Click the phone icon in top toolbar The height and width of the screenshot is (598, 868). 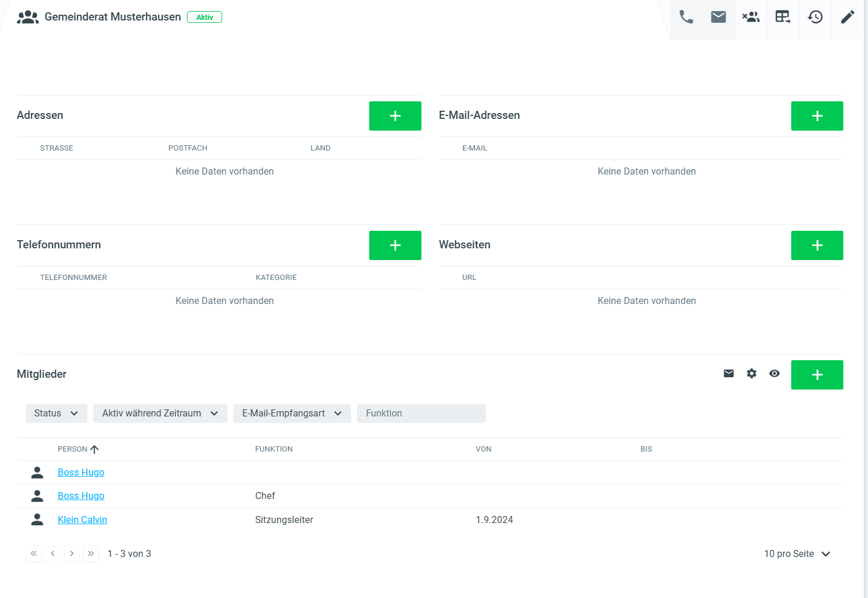point(686,17)
